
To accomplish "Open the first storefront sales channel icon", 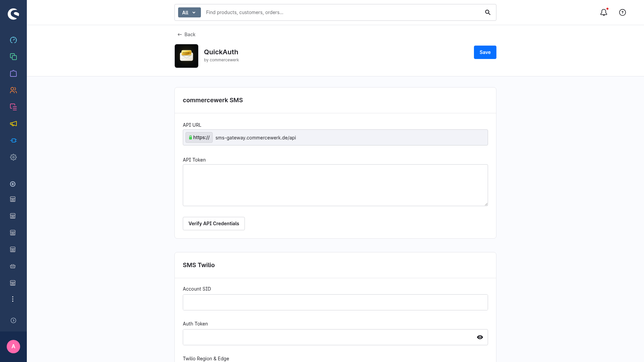I will tap(13, 199).
